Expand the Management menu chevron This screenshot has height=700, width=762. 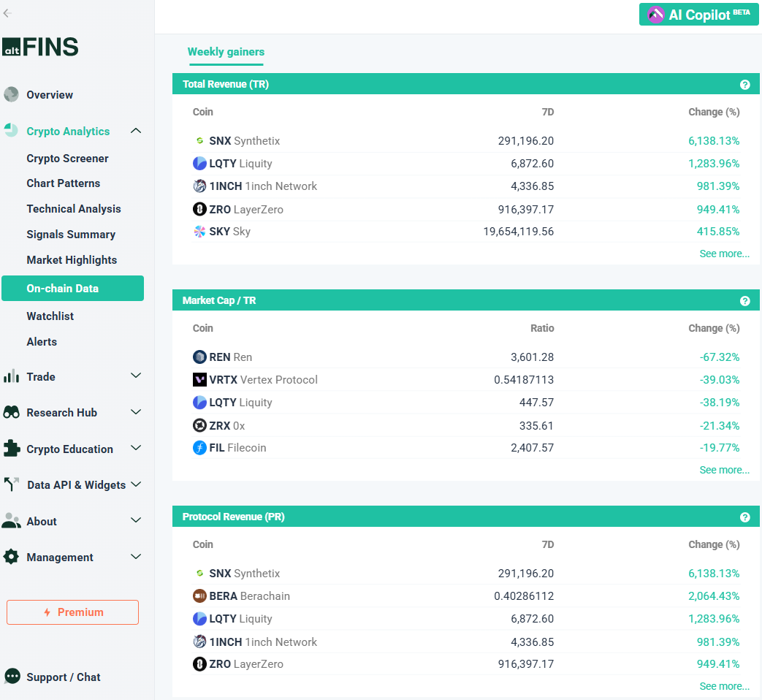136,557
